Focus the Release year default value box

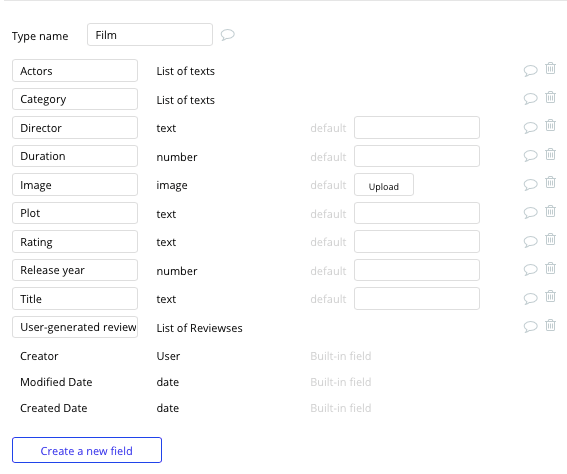point(417,270)
